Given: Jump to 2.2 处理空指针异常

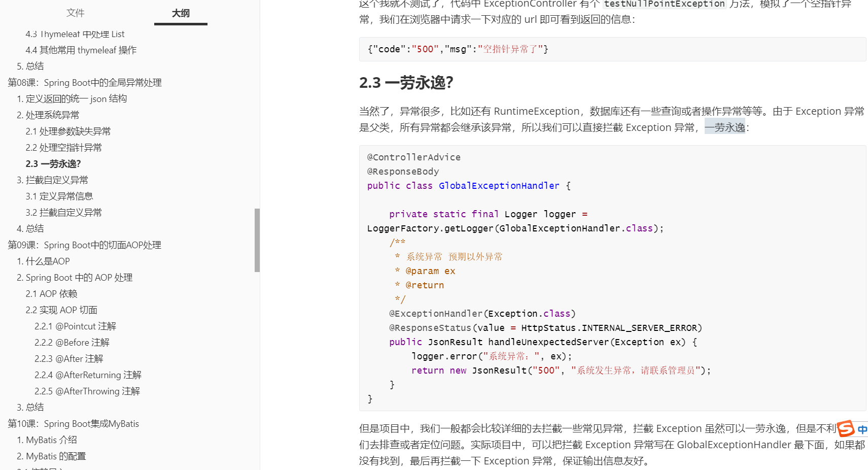Looking at the screenshot, I should click(63, 148).
